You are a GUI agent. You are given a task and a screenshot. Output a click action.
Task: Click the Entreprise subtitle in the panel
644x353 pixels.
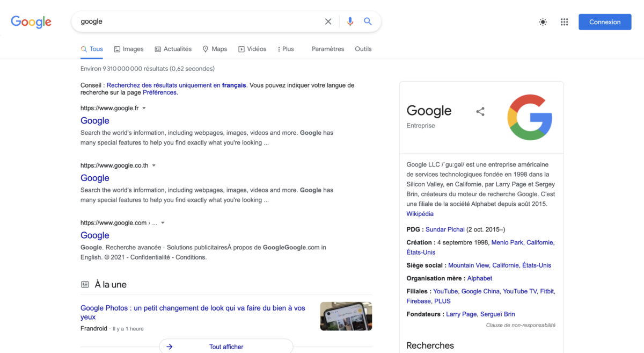pyautogui.click(x=421, y=126)
